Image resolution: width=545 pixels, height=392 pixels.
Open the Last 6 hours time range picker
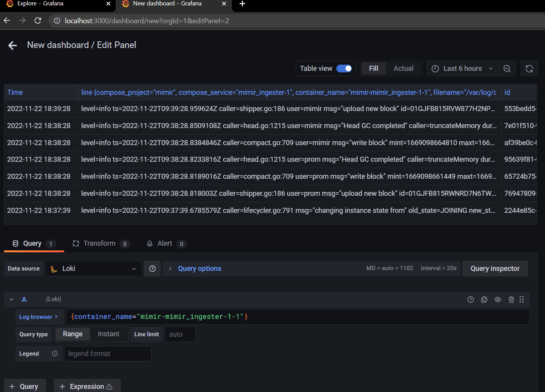462,68
